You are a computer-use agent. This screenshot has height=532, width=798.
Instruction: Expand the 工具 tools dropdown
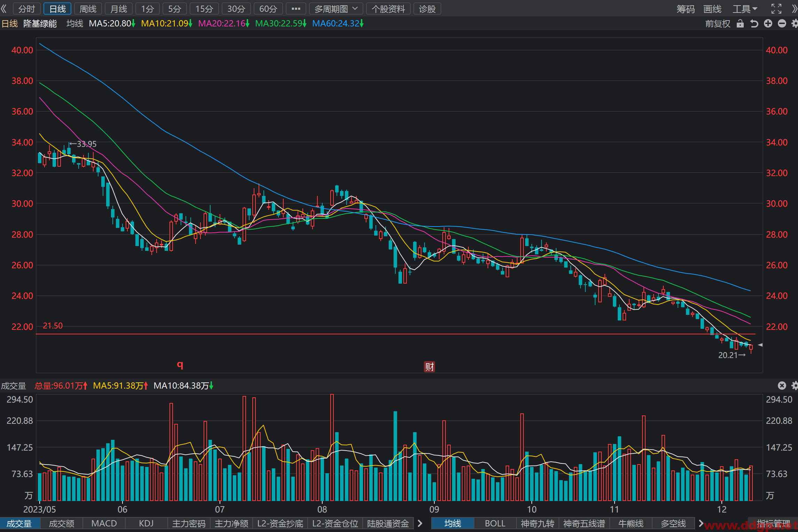coord(745,9)
